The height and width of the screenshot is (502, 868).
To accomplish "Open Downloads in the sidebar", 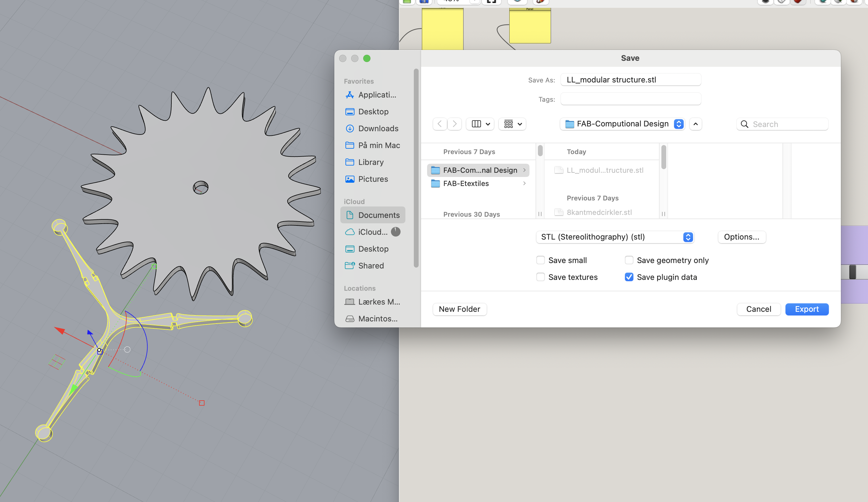I will pyautogui.click(x=378, y=129).
